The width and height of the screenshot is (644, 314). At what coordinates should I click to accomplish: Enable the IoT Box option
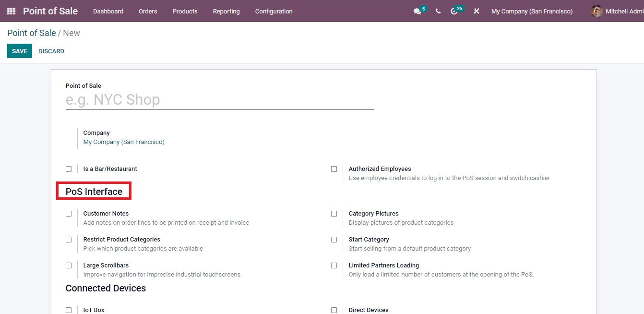pos(69,310)
